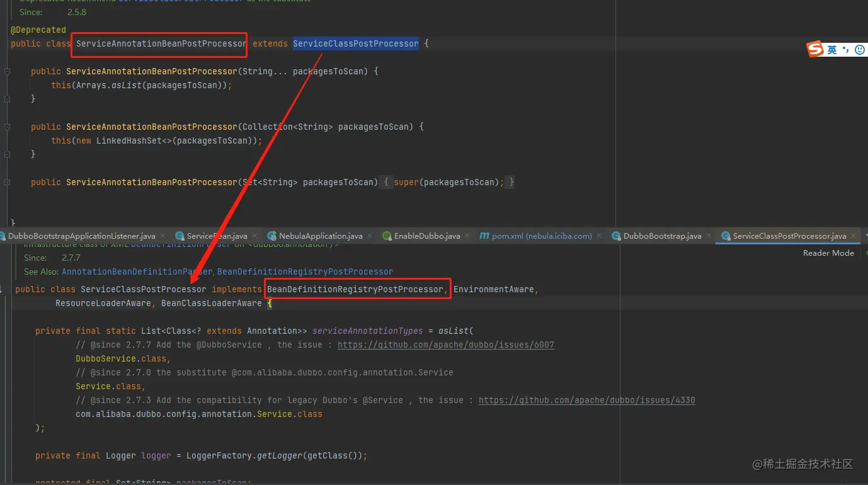Close the DubboBootstrapApplicationListener.java tab
This screenshot has width=868, height=485.
pos(163,236)
